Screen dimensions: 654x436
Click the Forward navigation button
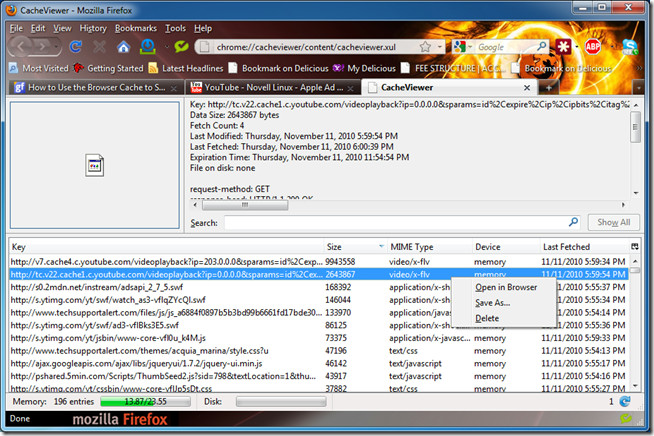click(x=43, y=46)
